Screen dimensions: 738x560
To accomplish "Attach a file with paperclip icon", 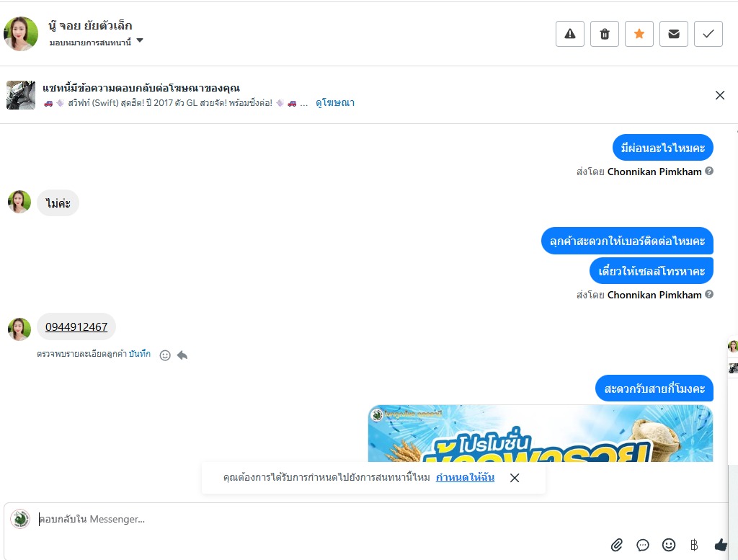I will (617, 545).
